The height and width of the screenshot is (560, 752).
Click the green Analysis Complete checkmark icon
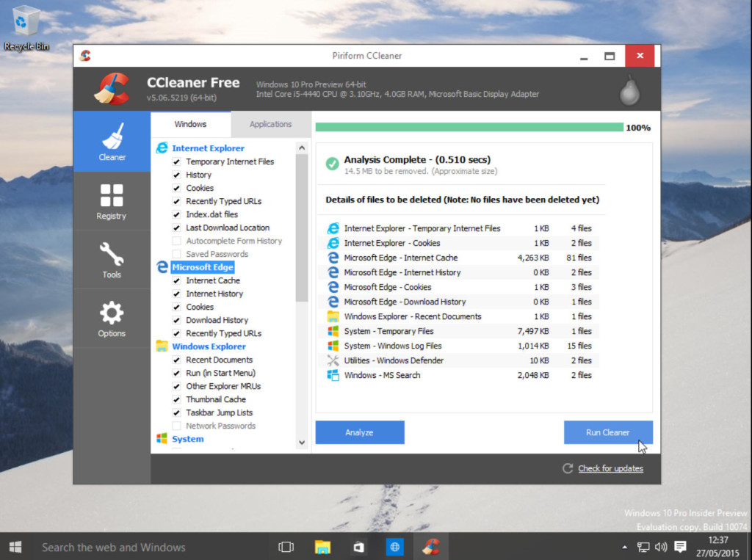[332, 164]
